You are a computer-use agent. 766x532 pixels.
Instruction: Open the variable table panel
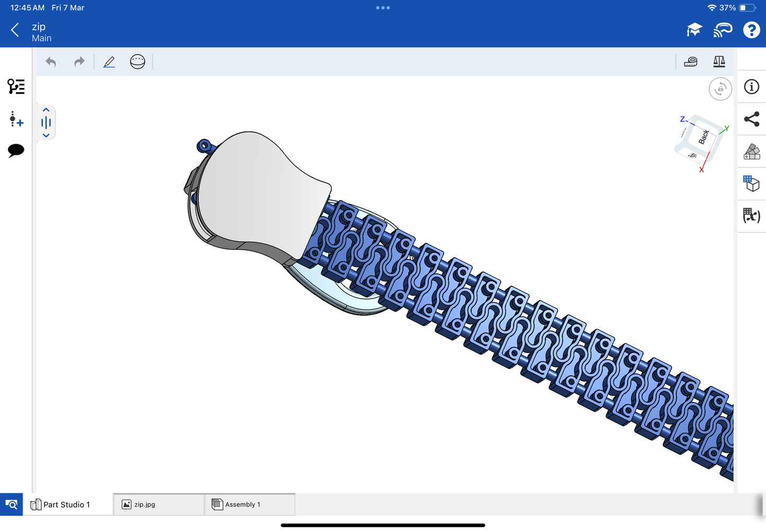coord(751,216)
